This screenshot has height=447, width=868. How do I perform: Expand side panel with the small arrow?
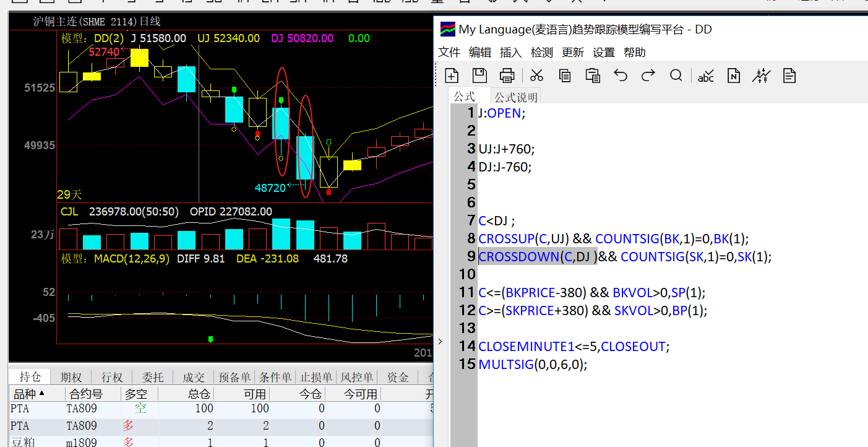[x=440, y=341]
